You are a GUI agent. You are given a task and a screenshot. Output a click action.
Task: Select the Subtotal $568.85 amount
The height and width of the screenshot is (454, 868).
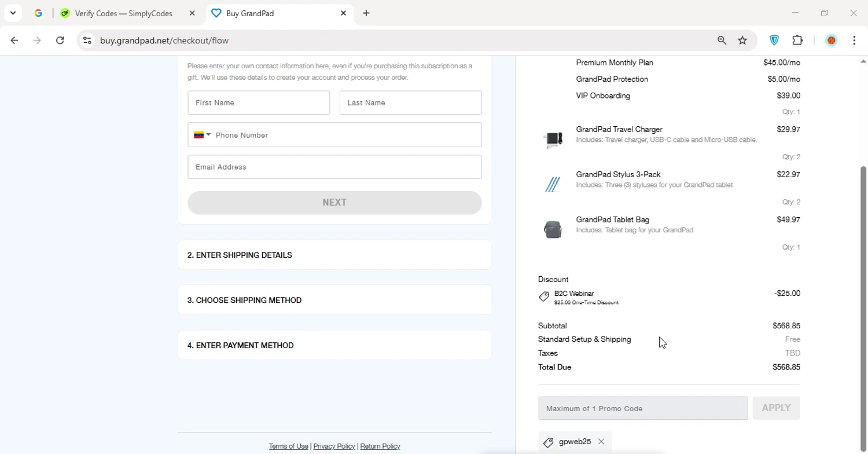[786, 326]
